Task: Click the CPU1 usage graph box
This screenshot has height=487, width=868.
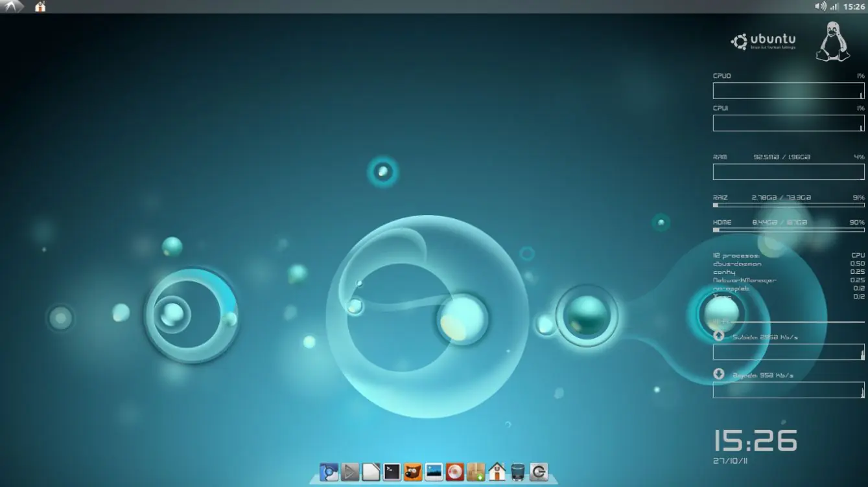Action: 788,123
